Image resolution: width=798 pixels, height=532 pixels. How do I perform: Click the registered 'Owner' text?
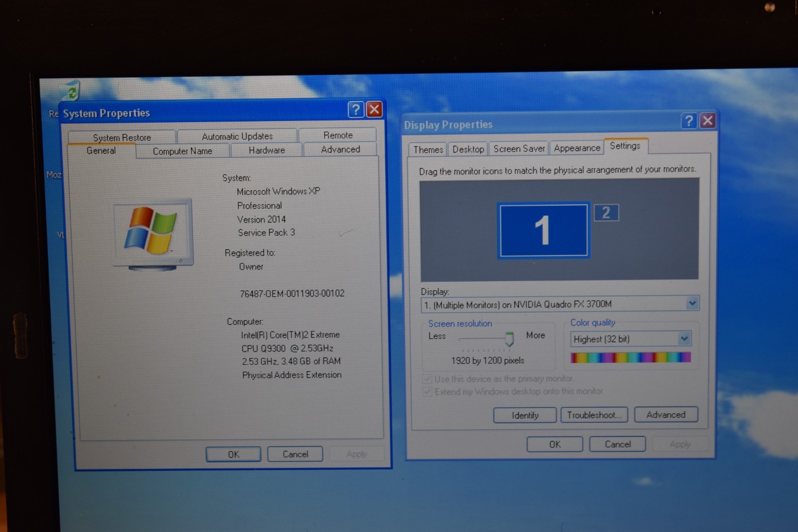(x=251, y=267)
